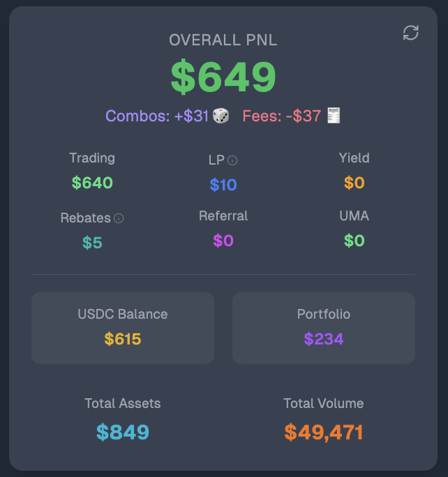
Task: Click the LP info icon
Action: 232,160
